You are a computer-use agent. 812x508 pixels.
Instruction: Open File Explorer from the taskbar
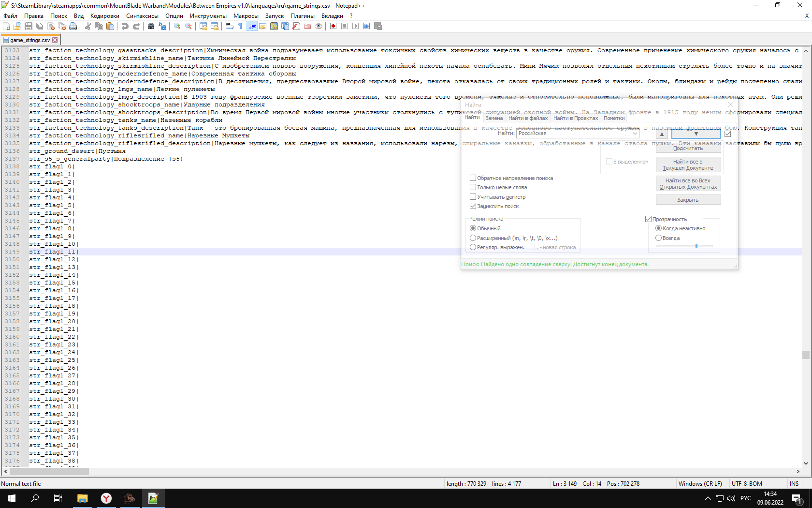(x=82, y=498)
